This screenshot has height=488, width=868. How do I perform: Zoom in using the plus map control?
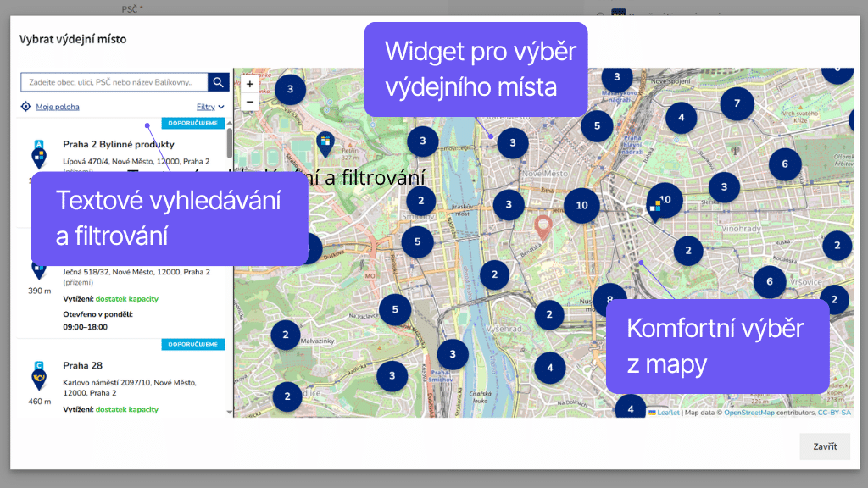pyautogui.click(x=249, y=84)
